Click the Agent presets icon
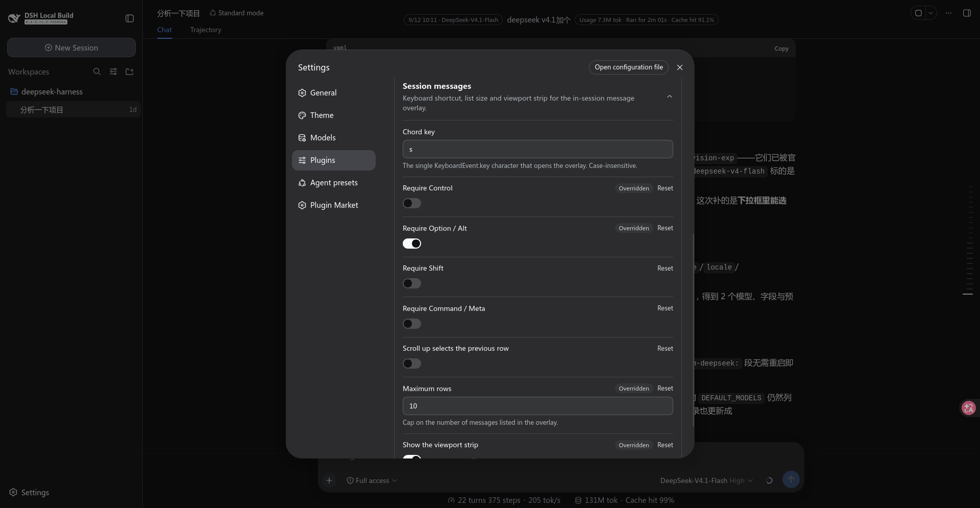 (302, 183)
